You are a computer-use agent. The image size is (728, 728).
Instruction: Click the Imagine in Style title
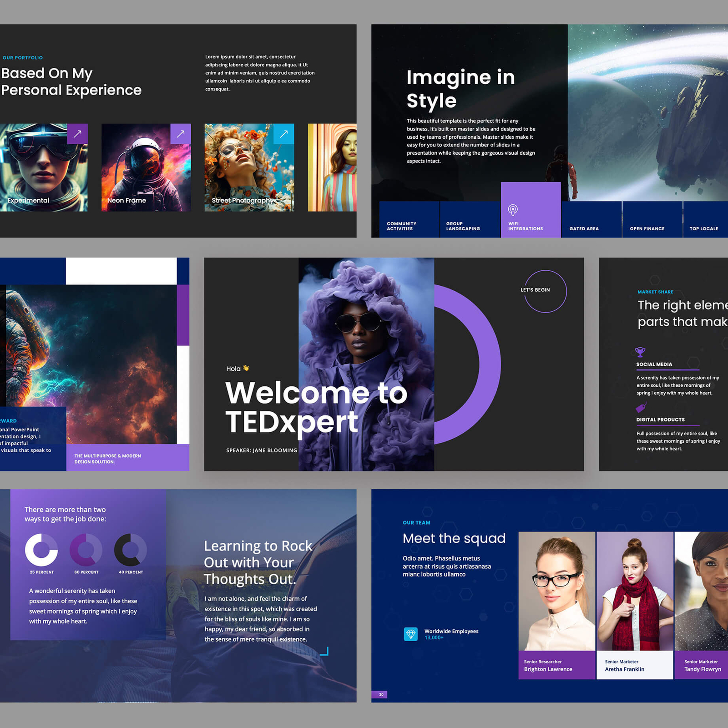[x=460, y=89]
